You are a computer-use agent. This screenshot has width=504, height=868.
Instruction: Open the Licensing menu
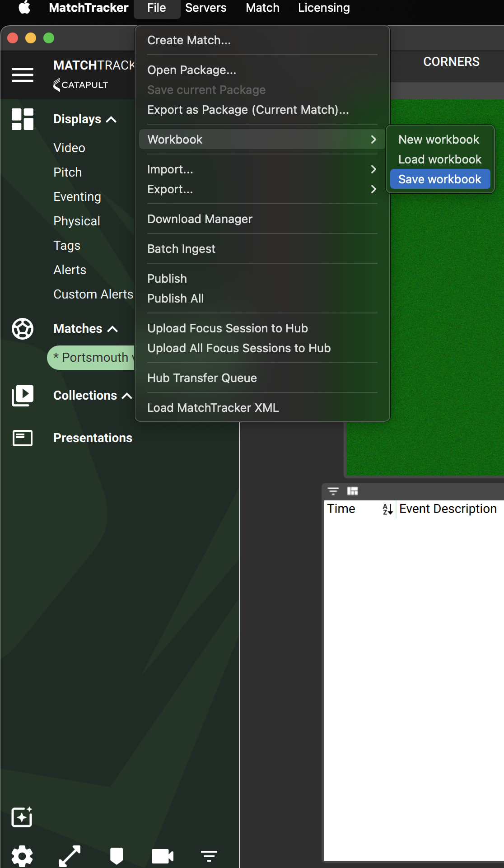324,8
